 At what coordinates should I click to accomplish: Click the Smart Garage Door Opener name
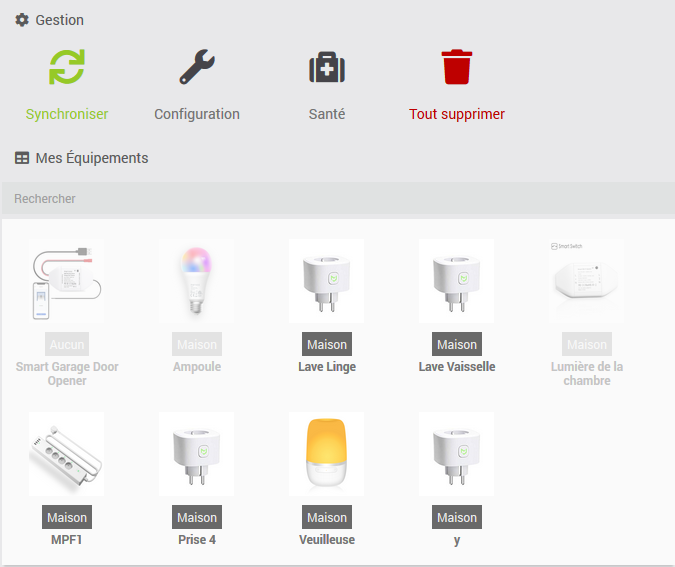coord(67,374)
